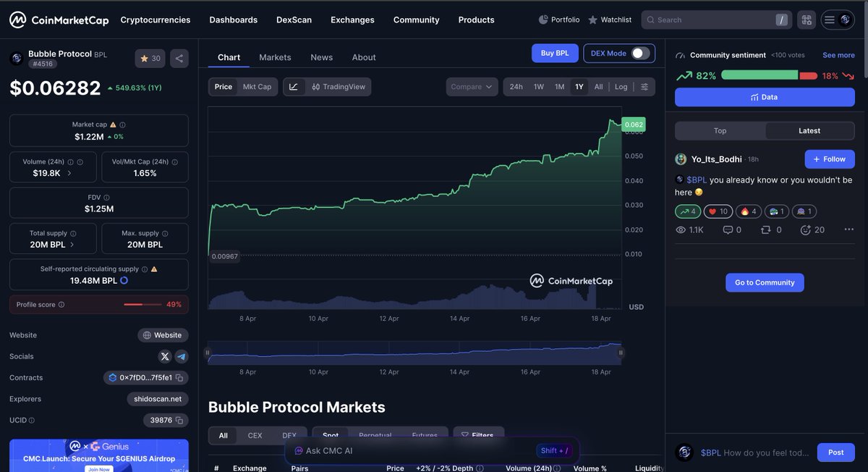Switch to News tab
868x472 pixels.
pos(322,57)
